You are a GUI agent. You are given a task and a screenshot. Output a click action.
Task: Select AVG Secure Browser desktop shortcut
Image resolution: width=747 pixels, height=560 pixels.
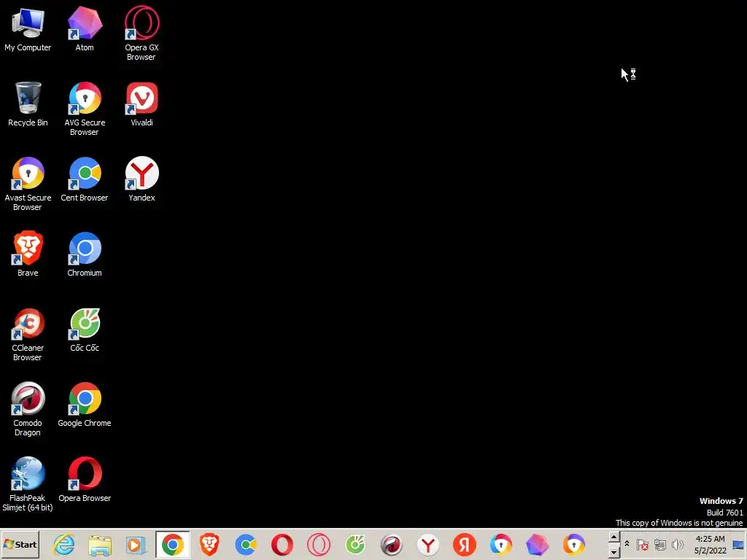pyautogui.click(x=85, y=109)
